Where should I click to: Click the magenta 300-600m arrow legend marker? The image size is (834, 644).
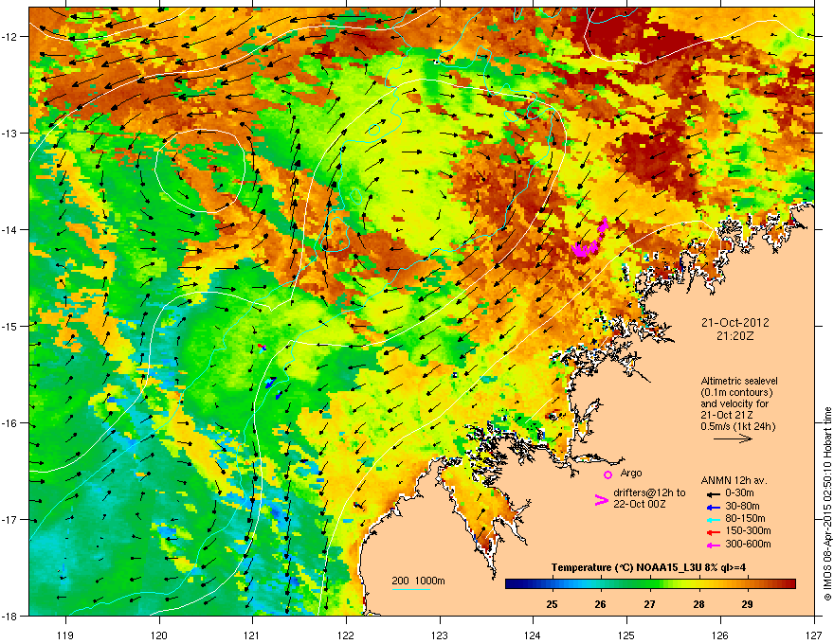pyautogui.click(x=713, y=546)
